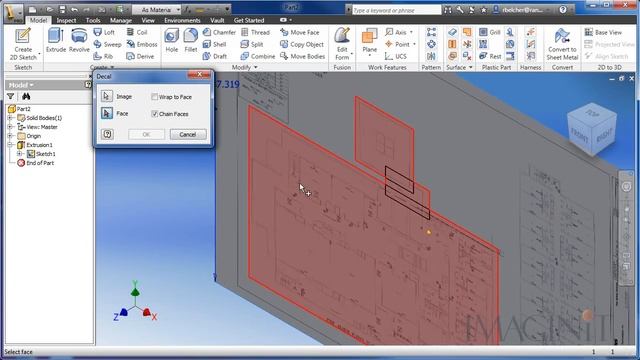Select the Rest plastic part tool
640x360 pixels.
490,56
